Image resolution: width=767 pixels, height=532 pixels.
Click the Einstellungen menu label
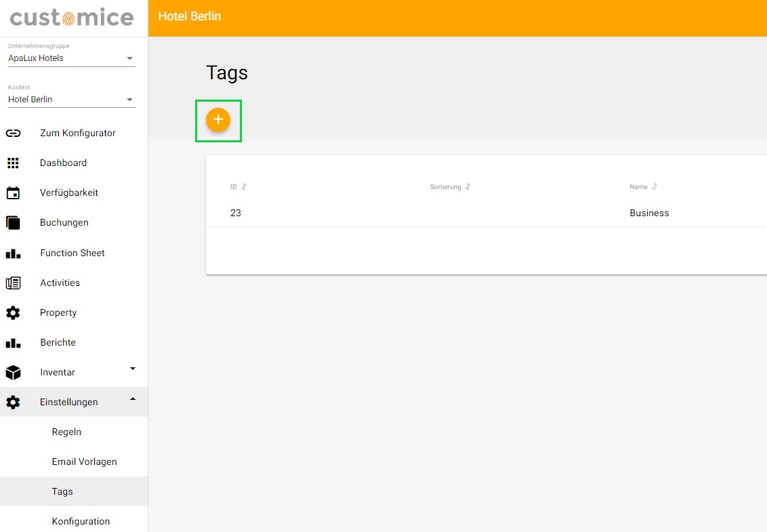pos(69,403)
